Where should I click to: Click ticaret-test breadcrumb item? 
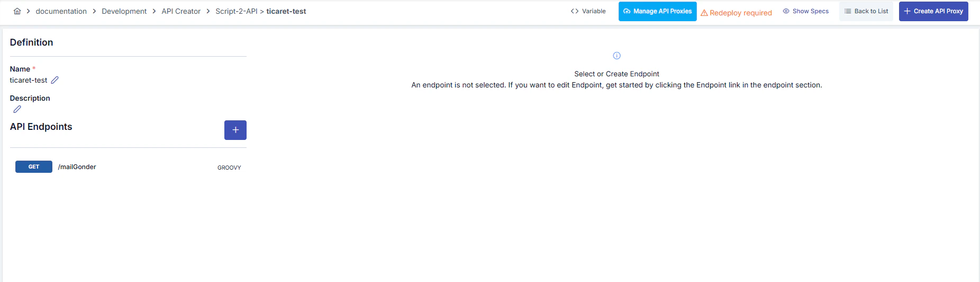286,11
